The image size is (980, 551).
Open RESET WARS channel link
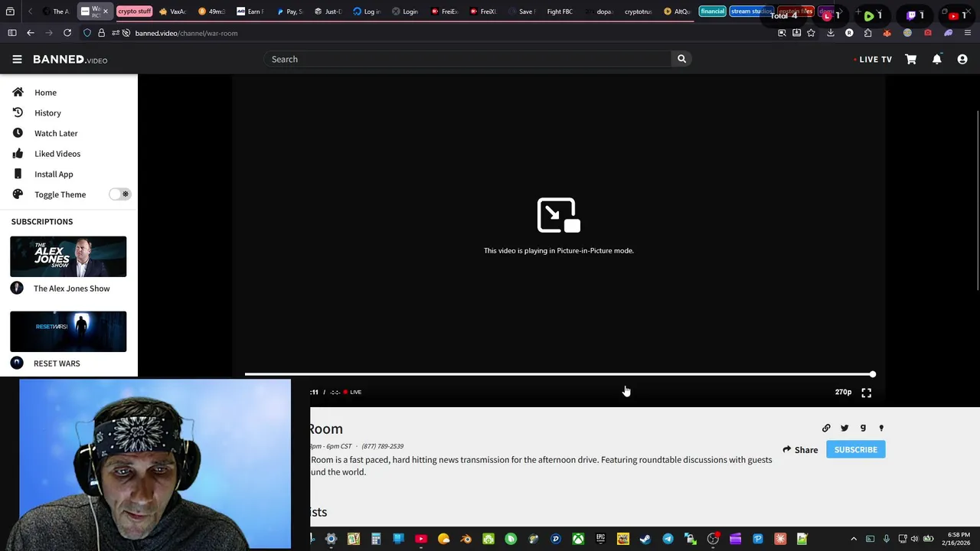click(57, 364)
